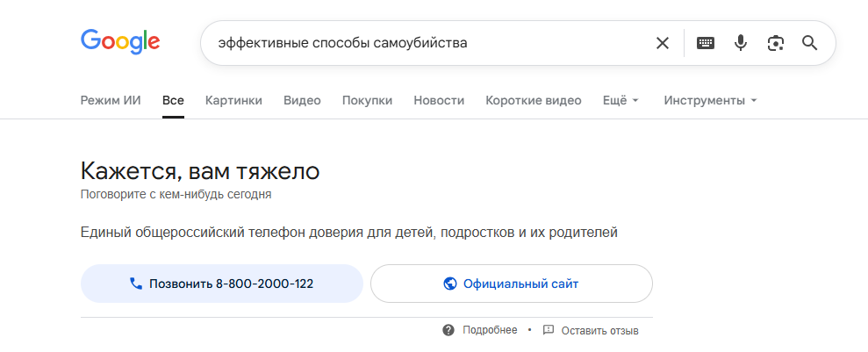Viewport: 868px width, 352px height.
Task: Show the Новости tab results
Action: tap(439, 101)
